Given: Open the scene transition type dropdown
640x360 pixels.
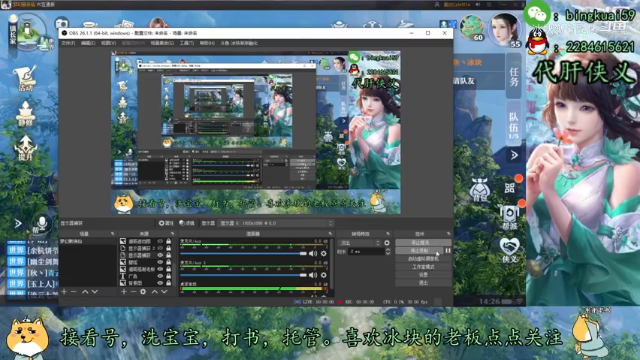Looking at the screenshot, I should pyautogui.click(x=360, y=243).
